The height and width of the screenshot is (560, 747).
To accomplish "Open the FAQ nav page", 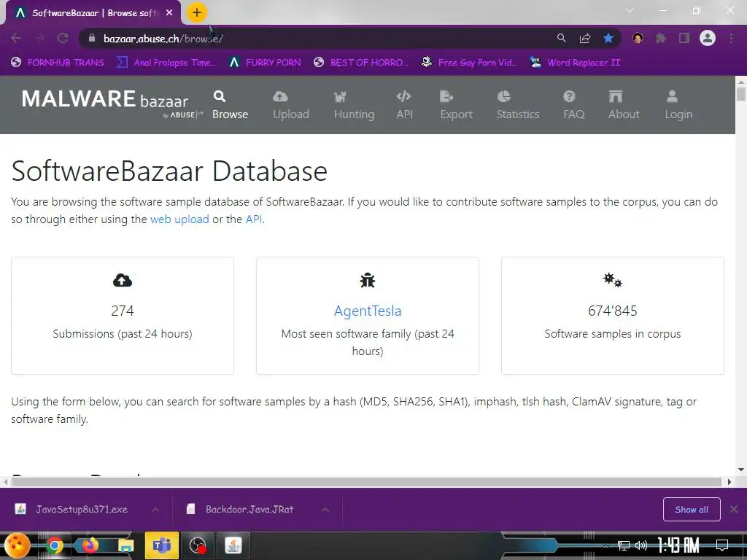I will pos(573,105).
